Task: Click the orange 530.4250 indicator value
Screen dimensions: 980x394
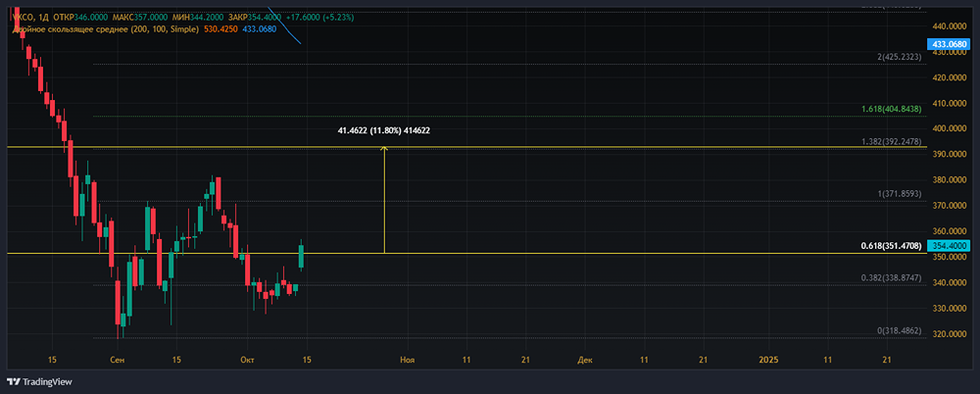Action: 220,29
